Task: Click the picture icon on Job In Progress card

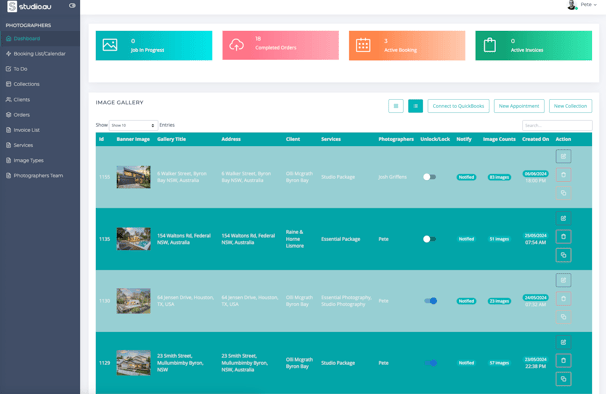Action: pyautogui.click(x=110, y=45)
